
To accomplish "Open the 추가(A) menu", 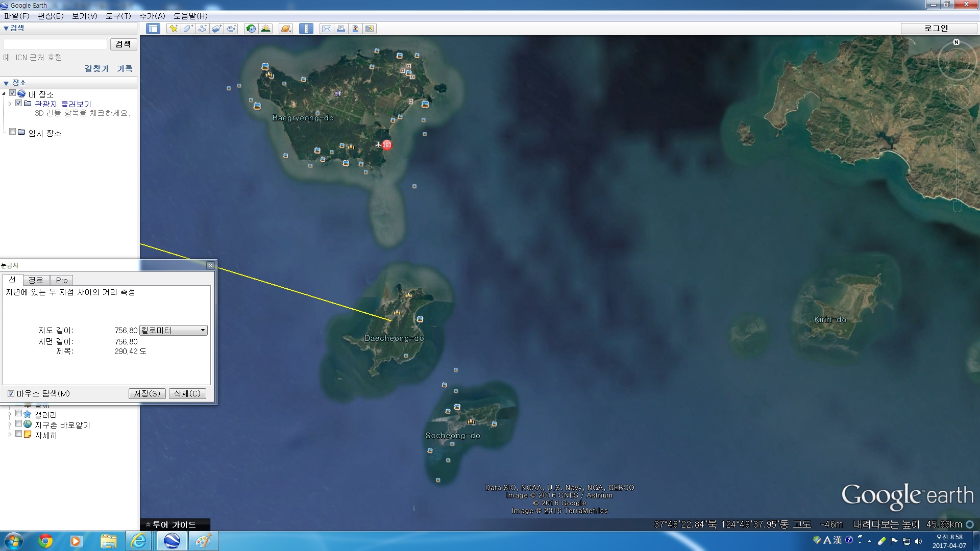I will point(153,16).
